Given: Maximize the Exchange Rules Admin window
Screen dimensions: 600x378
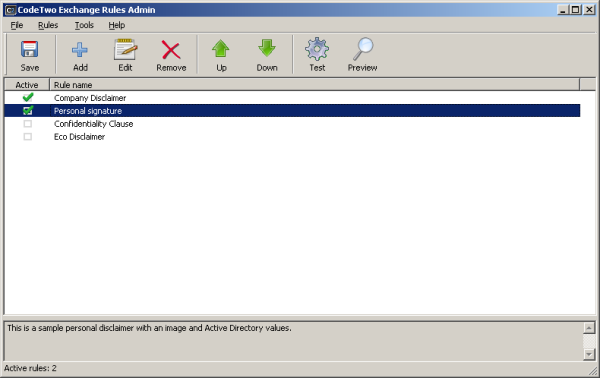Looking at the screenshot, I should pyautogui.click(x=575, y=10).
